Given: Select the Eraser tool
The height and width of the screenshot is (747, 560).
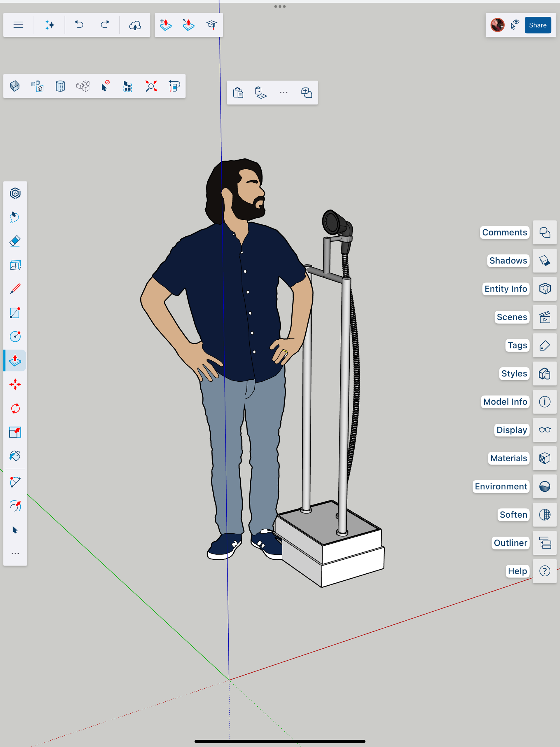Looking at the screenshot, I should click(x=15, y=241).
